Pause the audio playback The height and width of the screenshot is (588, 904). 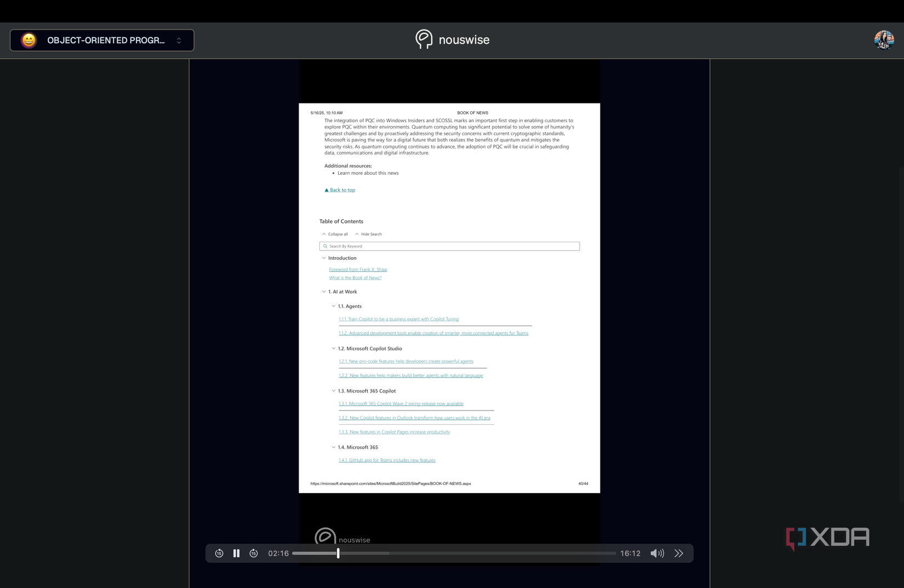236,553
